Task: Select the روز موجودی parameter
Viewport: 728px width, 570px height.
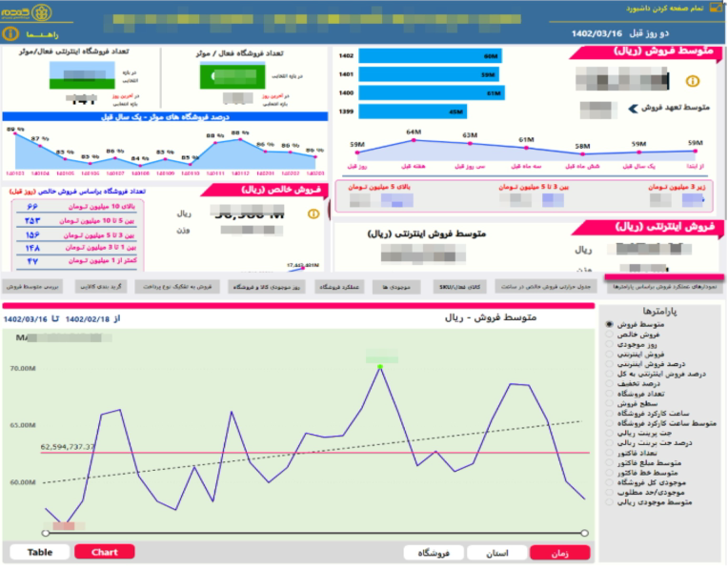Action: [x=609, y=344]
